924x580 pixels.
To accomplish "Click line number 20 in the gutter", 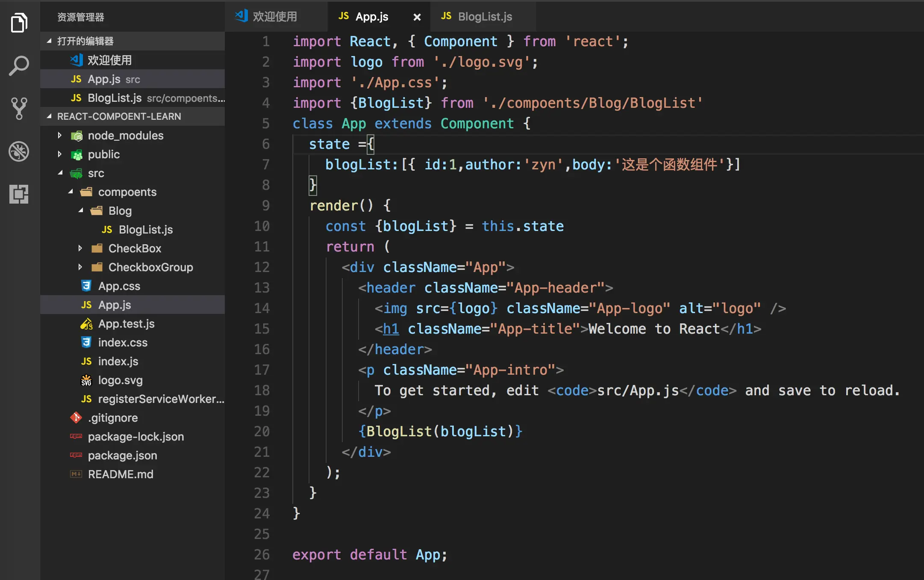I will pos(262,431).
